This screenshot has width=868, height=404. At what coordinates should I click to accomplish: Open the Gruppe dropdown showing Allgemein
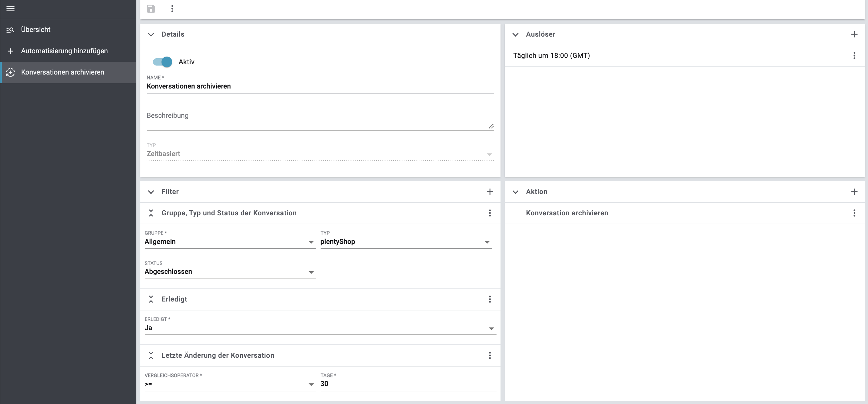[230, 242]
